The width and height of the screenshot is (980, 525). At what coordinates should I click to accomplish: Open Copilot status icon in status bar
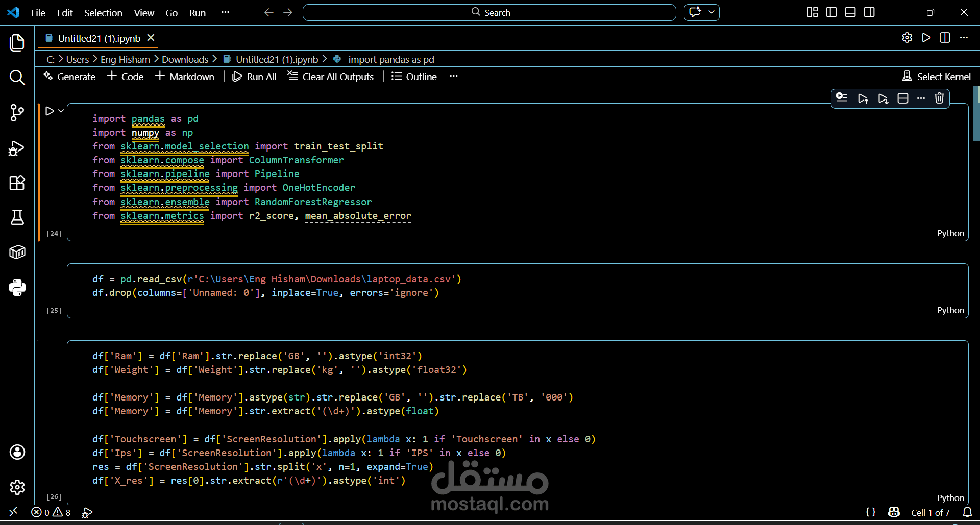(894, 512)
